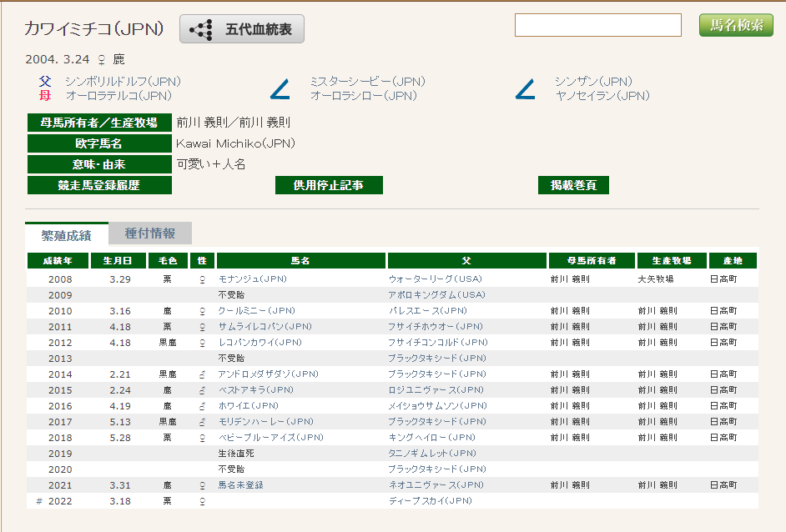Click the 掲載巻頁 button
The image size is (786, 532).
coord(573,185)
